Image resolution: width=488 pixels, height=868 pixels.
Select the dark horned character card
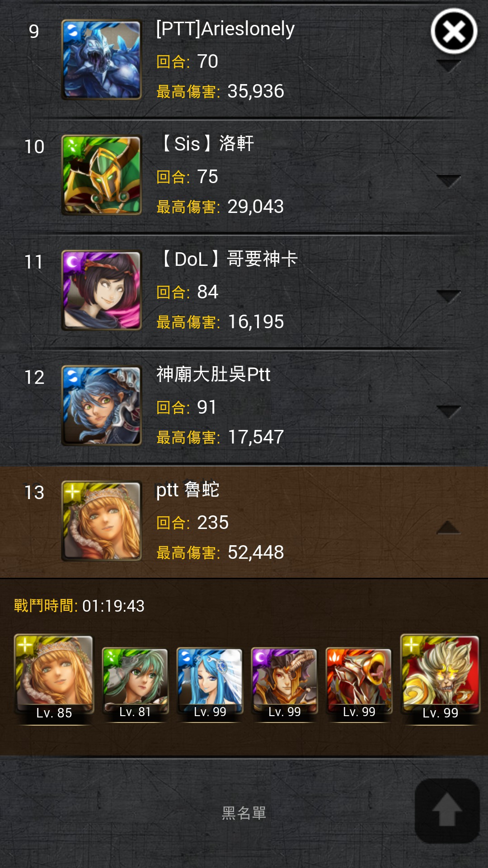284,683
